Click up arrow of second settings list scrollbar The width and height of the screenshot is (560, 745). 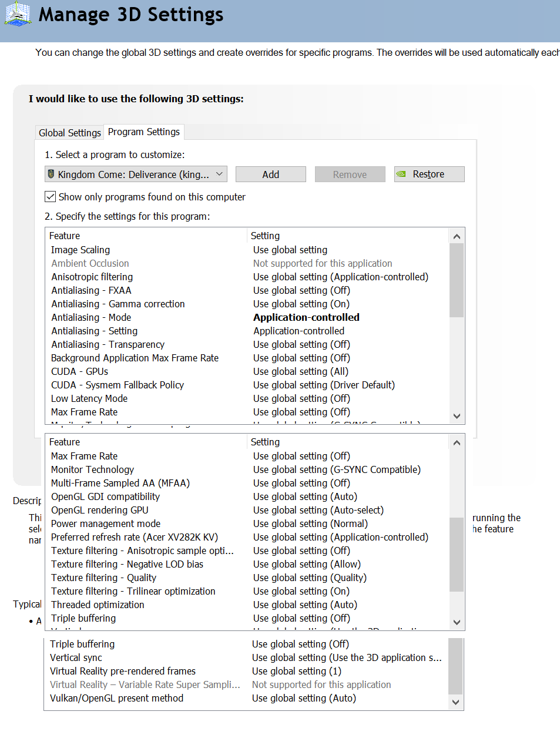457,442
